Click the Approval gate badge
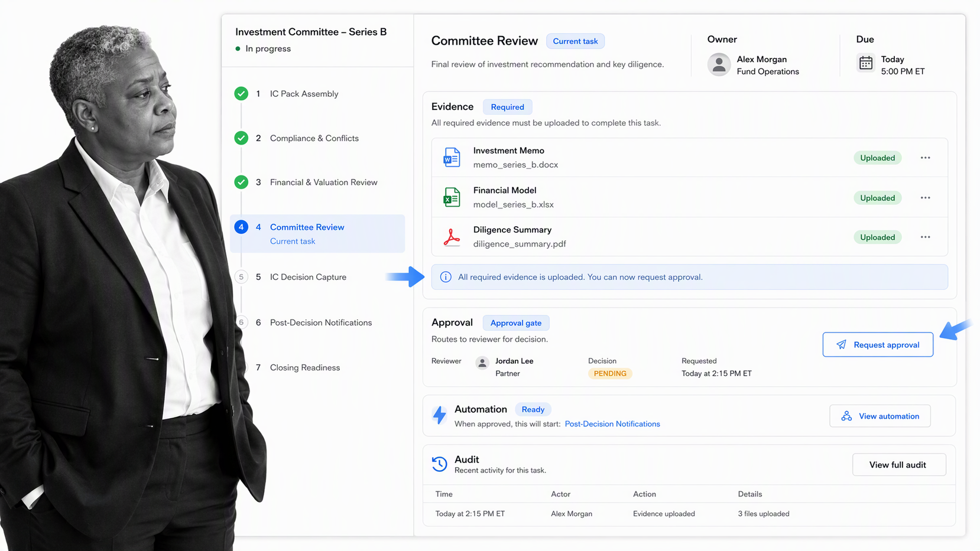 point(516,323)
